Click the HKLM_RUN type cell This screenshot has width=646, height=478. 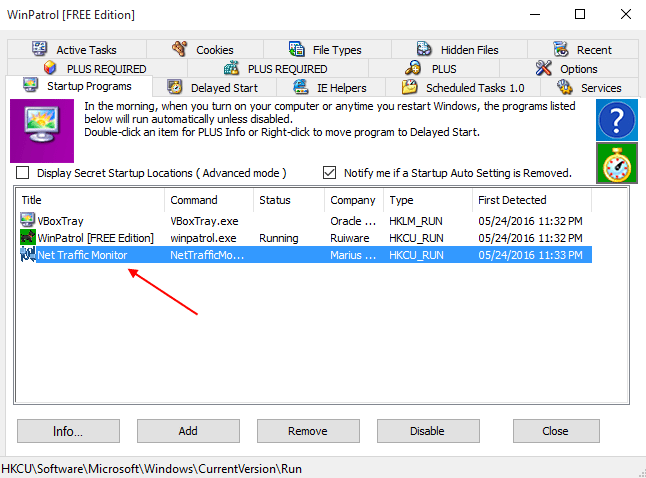pos(416,221)
